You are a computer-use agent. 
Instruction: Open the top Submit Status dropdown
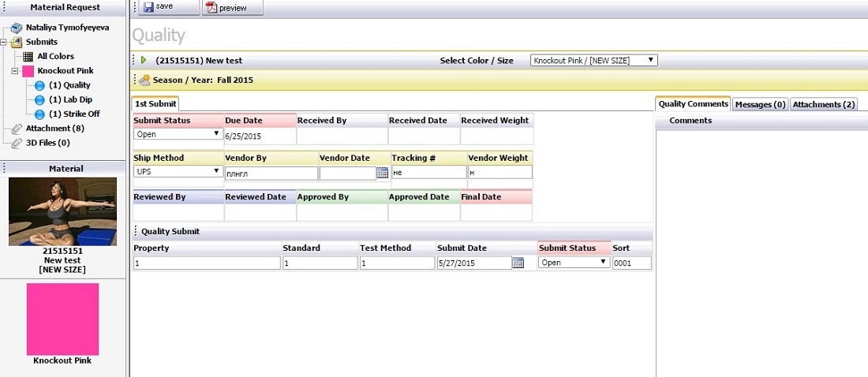click(x=178, y=134)
